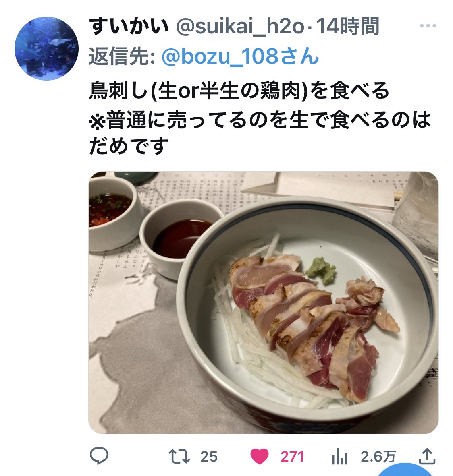Tap the 返信先 reply-to label

[x=122, y=56]
